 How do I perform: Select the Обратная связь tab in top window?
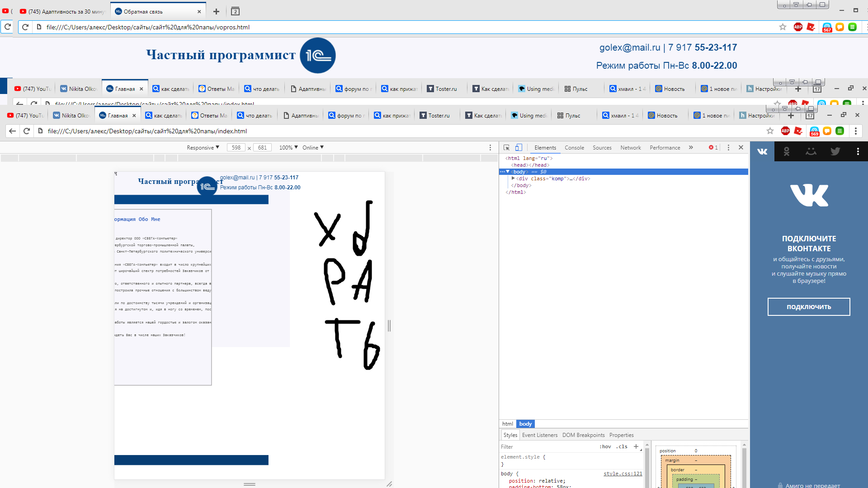coord(158,11)
